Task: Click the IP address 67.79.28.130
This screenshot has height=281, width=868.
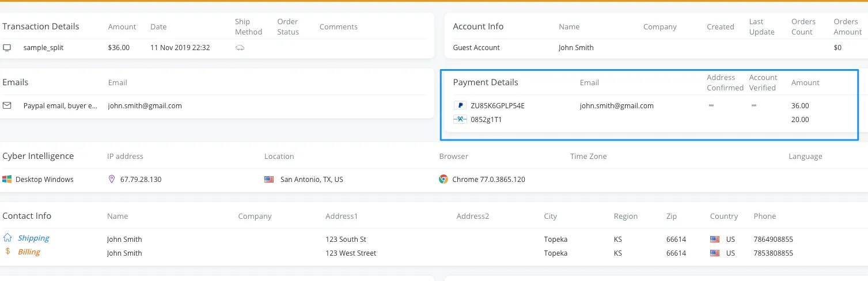Action: click(141, 180)
